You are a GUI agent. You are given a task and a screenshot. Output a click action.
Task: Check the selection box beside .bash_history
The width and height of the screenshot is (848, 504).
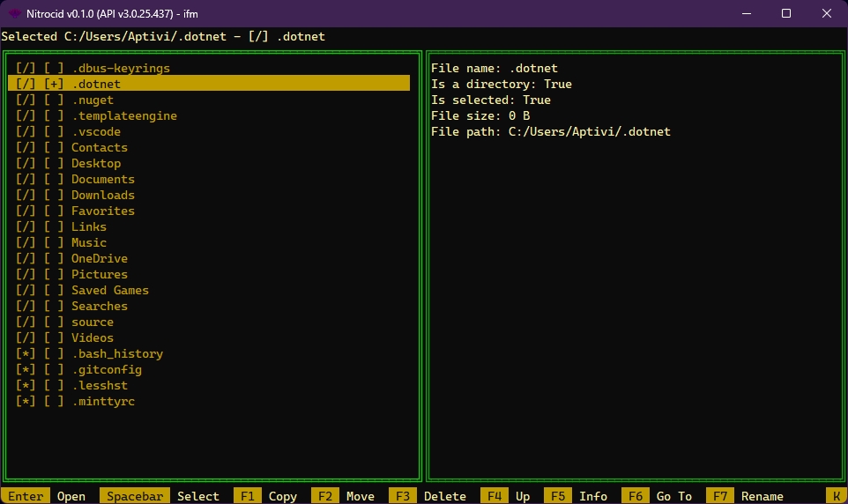pyautogui.click(x=54, y=354)
